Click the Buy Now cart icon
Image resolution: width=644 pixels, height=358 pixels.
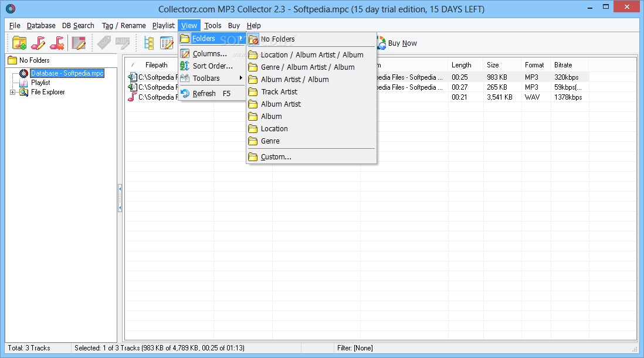click(382, 43)
